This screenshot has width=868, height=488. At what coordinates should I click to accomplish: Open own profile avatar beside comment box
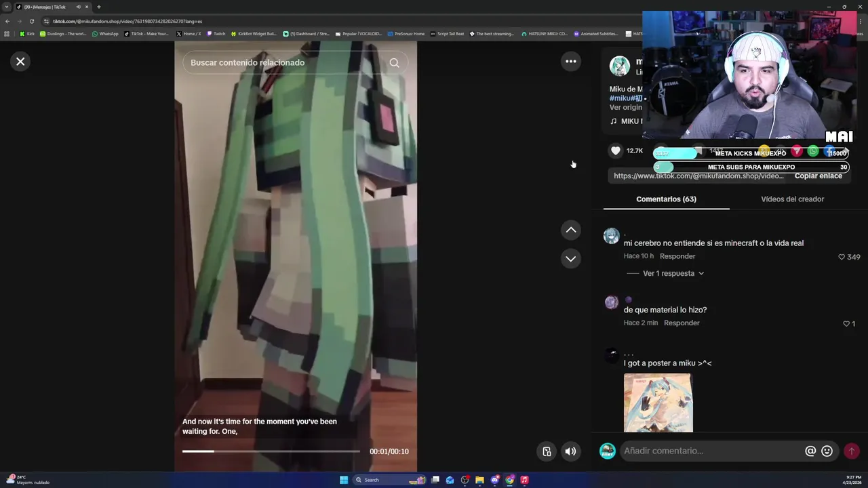(607, 451)
